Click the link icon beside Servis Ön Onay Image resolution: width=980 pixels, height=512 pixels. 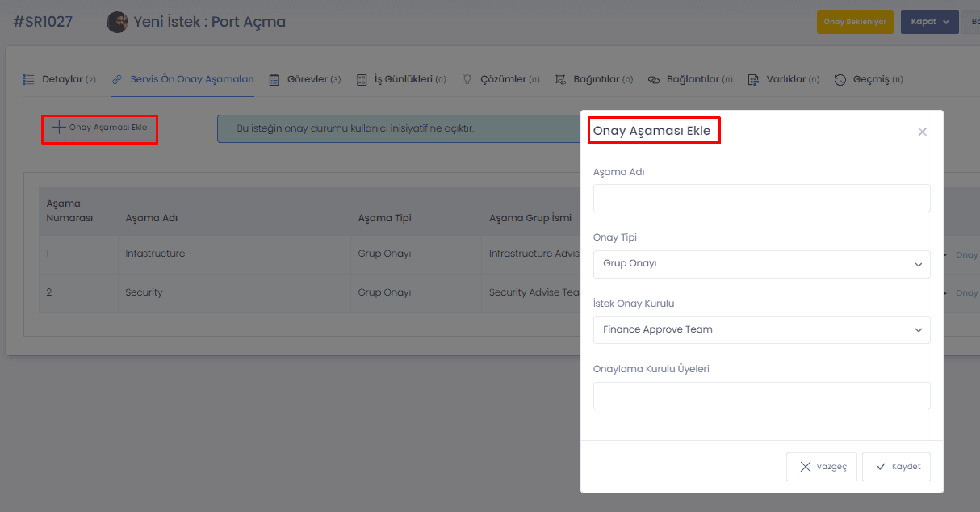tap(118, 79)
